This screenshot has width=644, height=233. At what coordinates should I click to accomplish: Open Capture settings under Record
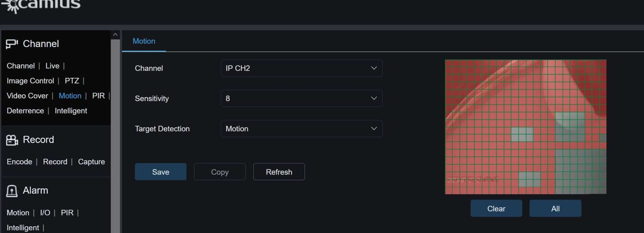91,161
